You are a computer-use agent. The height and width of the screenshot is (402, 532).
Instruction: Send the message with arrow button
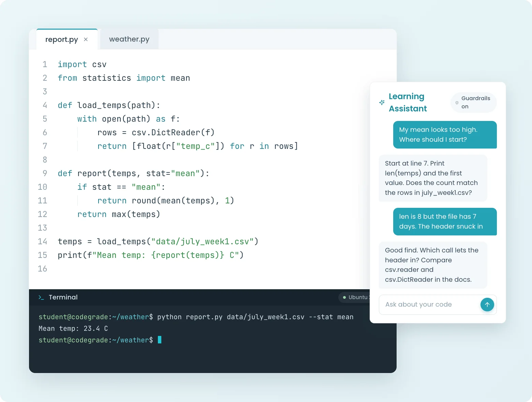(x=487, y=305)
